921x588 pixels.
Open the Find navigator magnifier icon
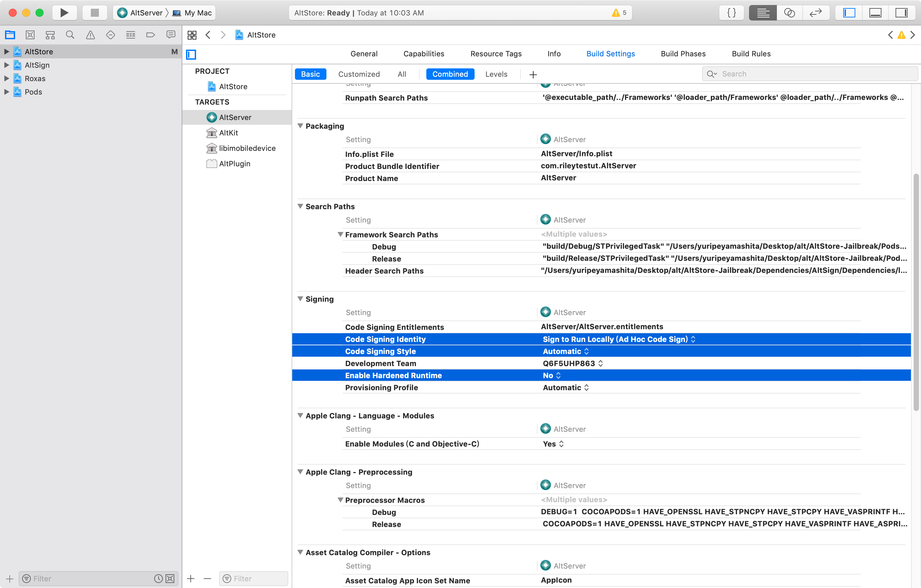[70, 35]
